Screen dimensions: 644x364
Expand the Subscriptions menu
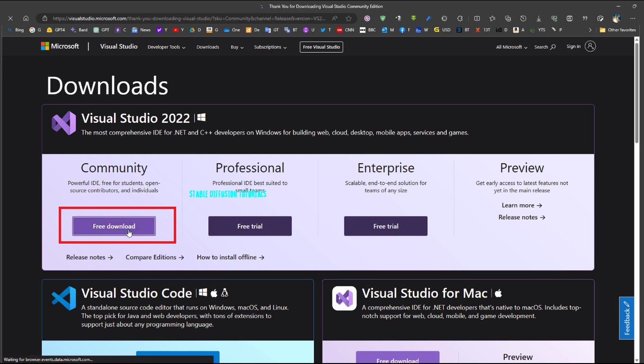tap(270, 47)
